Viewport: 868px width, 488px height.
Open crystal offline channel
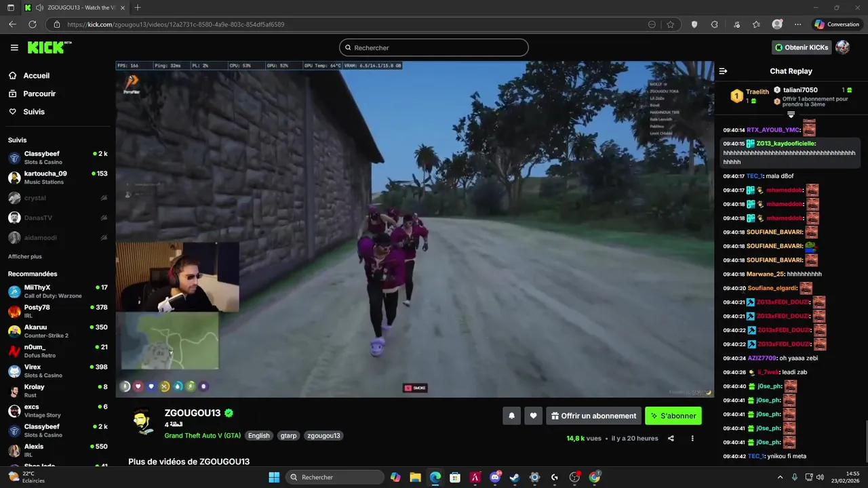58,198
